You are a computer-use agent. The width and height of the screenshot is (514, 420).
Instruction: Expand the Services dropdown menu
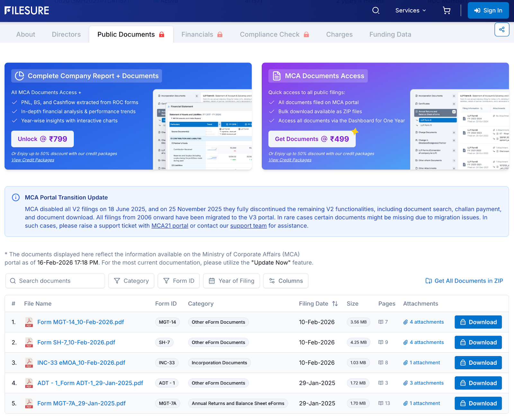coord(410,11)
